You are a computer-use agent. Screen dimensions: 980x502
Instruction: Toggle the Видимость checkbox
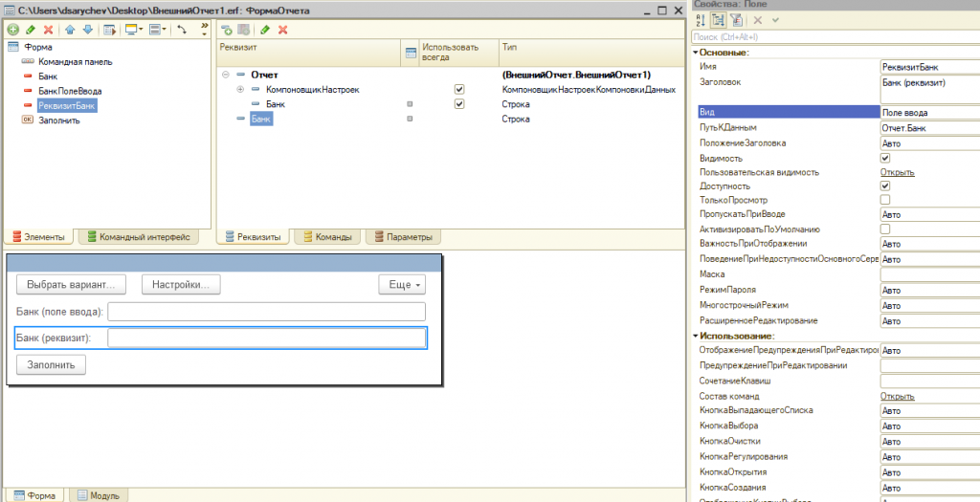885,158
